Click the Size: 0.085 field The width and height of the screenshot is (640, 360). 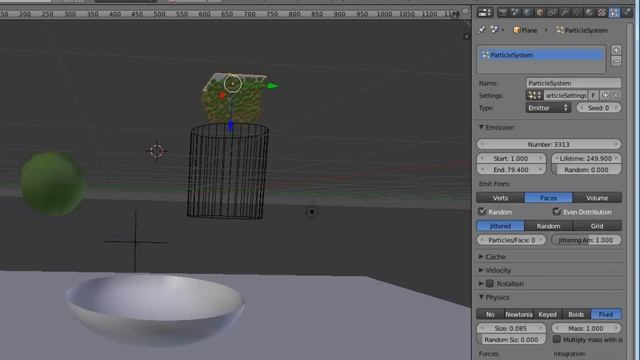(511, 328)
